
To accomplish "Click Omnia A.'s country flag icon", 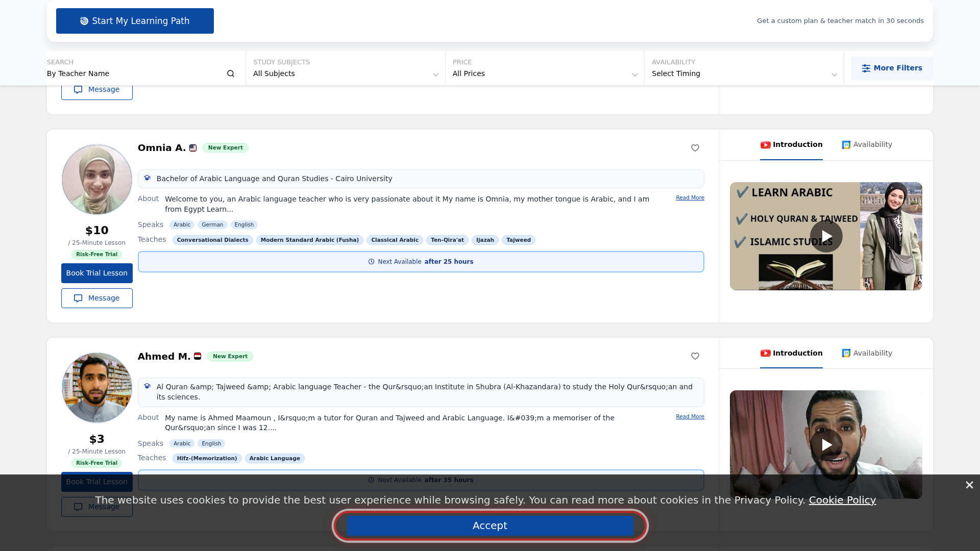I will pos(193,148).
